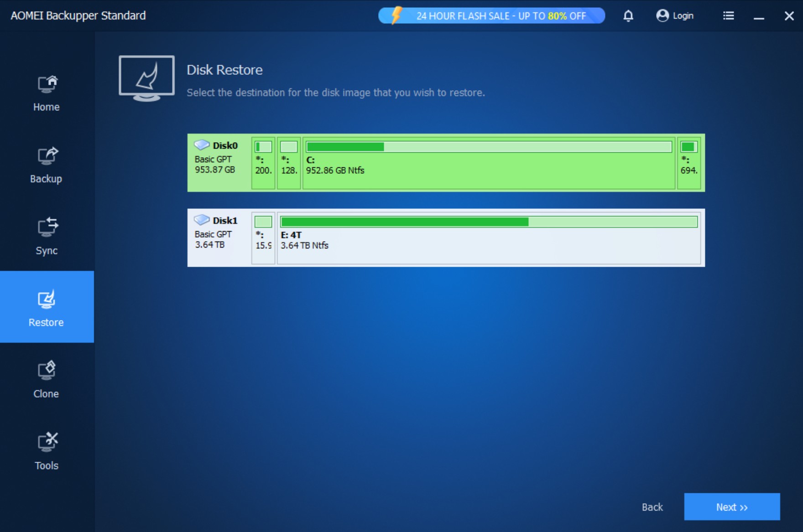Click the Disk0 694 partition usage bar

(x=689, y=147)
